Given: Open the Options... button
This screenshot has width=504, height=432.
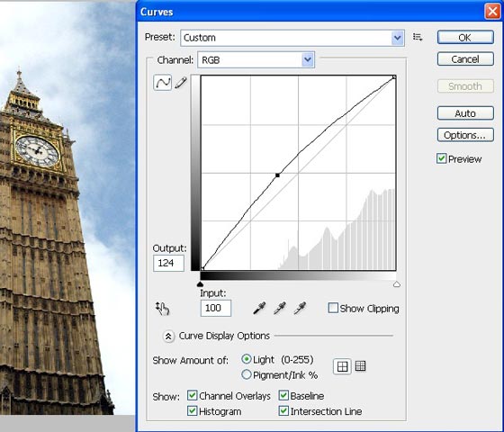Looking at the screenshot, I should coord(465,135).
